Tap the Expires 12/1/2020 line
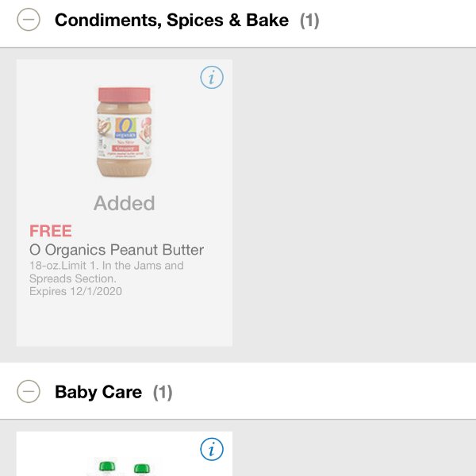Viewport: 476px width, 476px height. (75, 291)
